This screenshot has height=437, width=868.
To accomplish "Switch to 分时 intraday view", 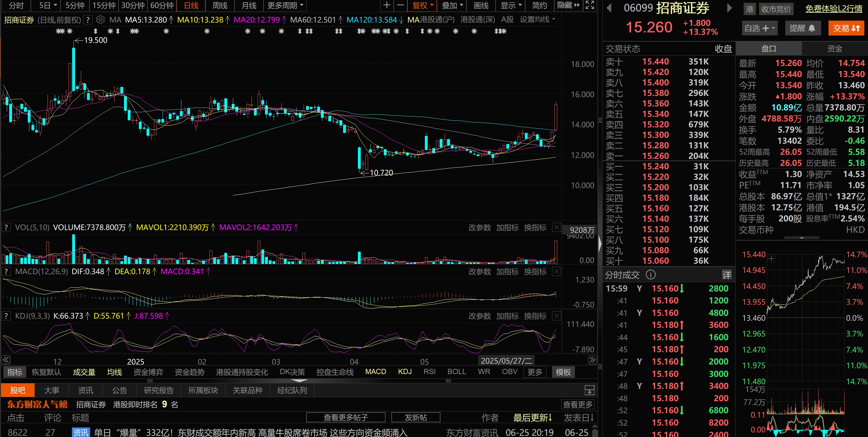I will (16, 5).
